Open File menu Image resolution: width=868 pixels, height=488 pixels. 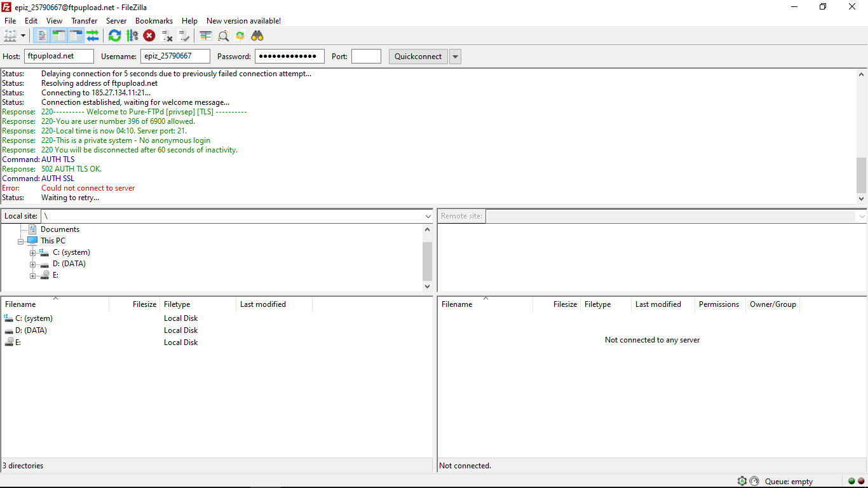pos(10,21)
